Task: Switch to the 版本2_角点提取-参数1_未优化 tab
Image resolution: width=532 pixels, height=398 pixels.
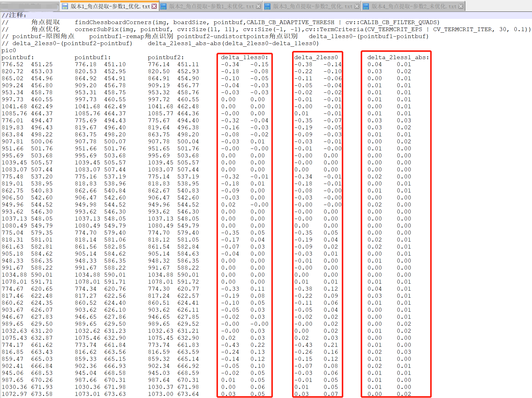Action: point(210,5)
